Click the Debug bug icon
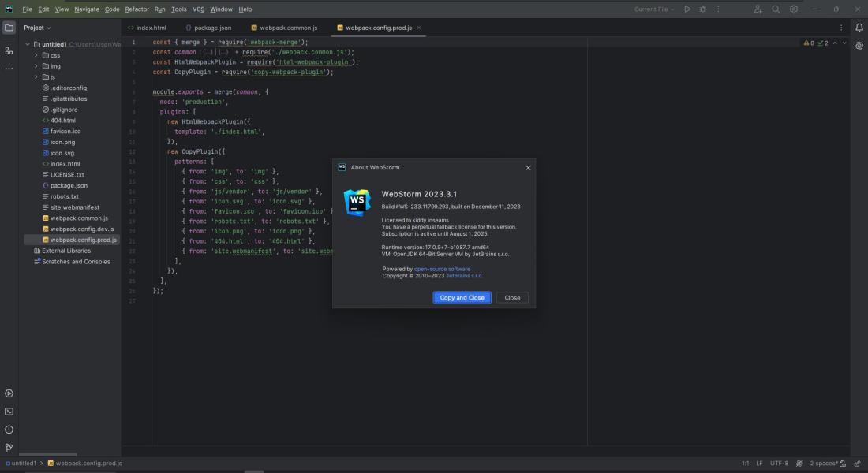 (x=702, y=9)
